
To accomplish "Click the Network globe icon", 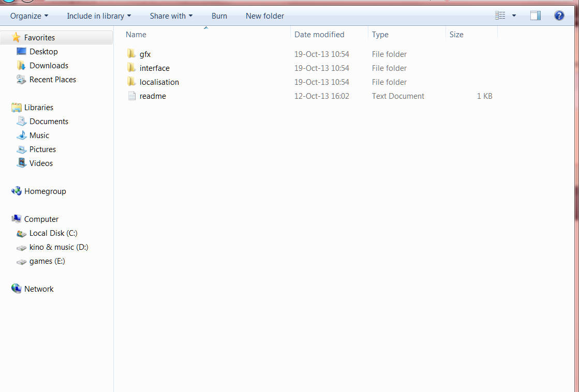I will [x=16, y=289].
